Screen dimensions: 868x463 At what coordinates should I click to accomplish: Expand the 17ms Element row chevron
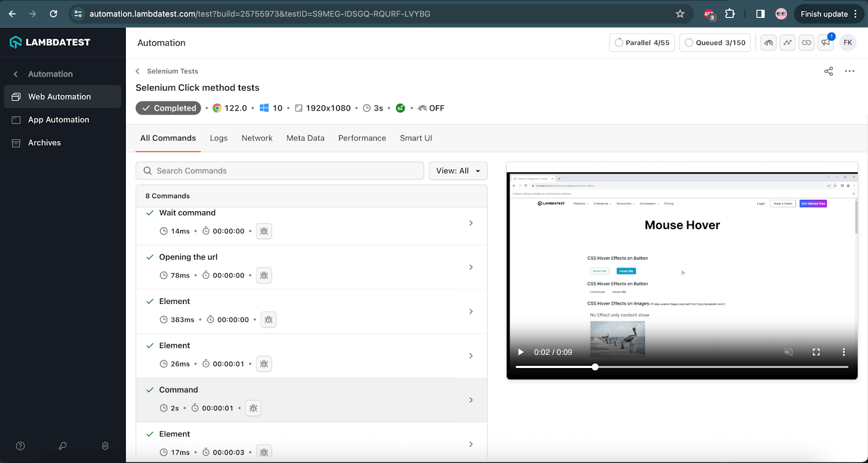(471, 444)
